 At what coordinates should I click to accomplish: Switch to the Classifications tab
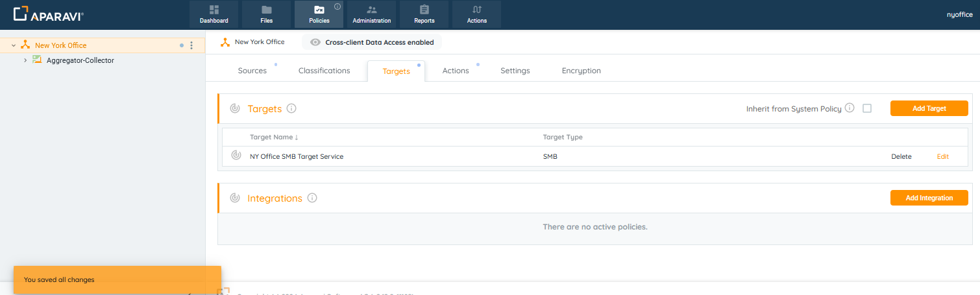(x=324, y=71)
